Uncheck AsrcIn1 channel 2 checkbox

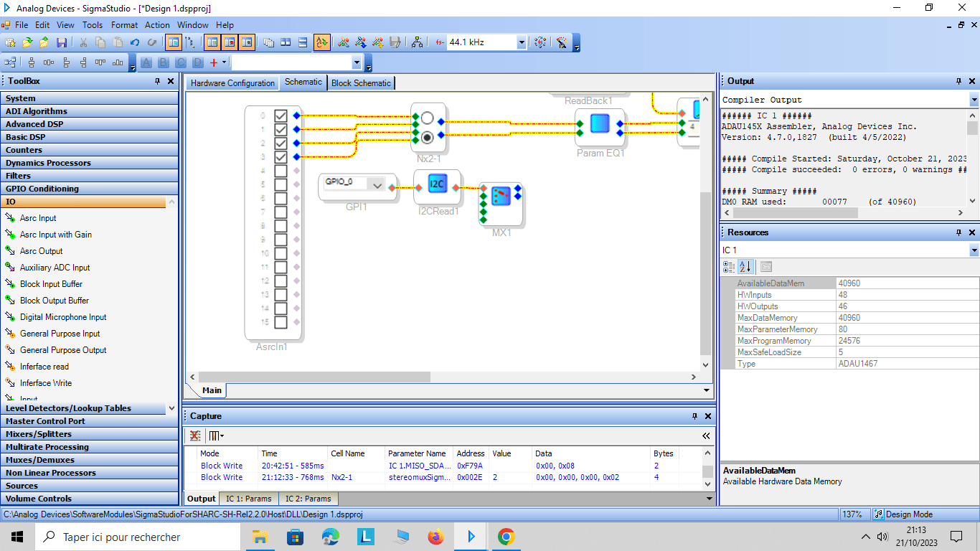[x=281, y=143]
